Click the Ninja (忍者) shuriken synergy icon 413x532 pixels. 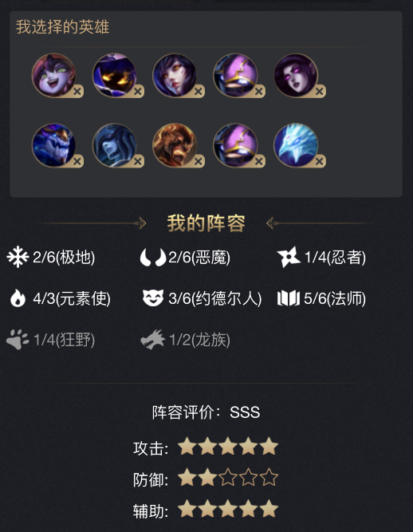(289, 257)
